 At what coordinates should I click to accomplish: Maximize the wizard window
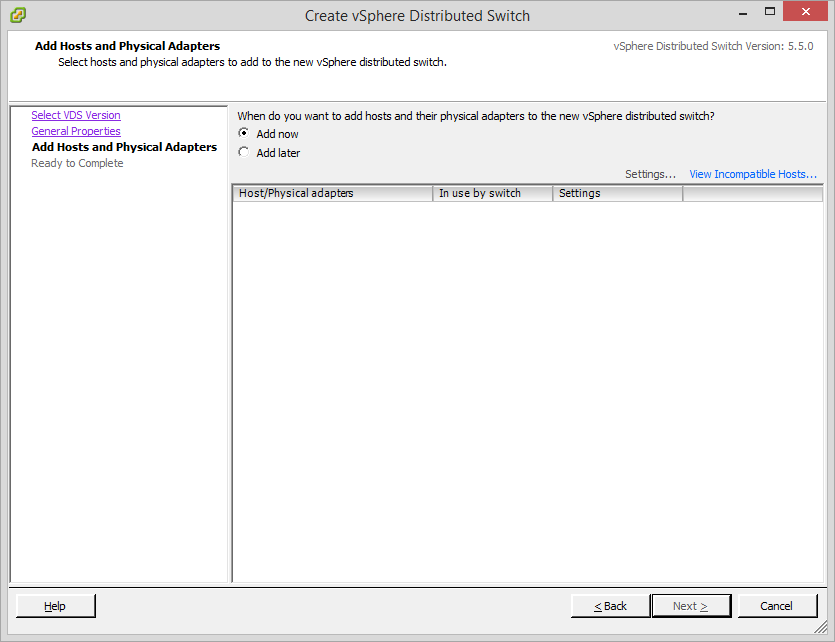(x=771, y=13)
